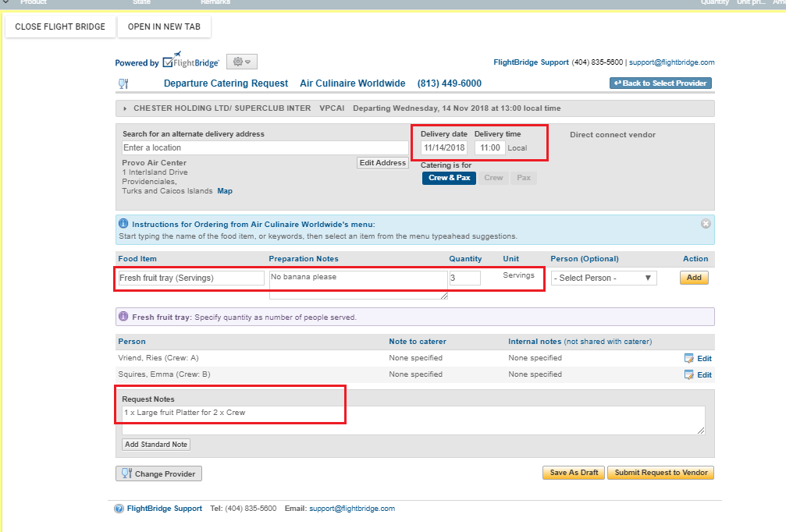The width and height of the screenshot is (786, 532).
Task: Click the Food Item input field
Action: tap(191, 278)
